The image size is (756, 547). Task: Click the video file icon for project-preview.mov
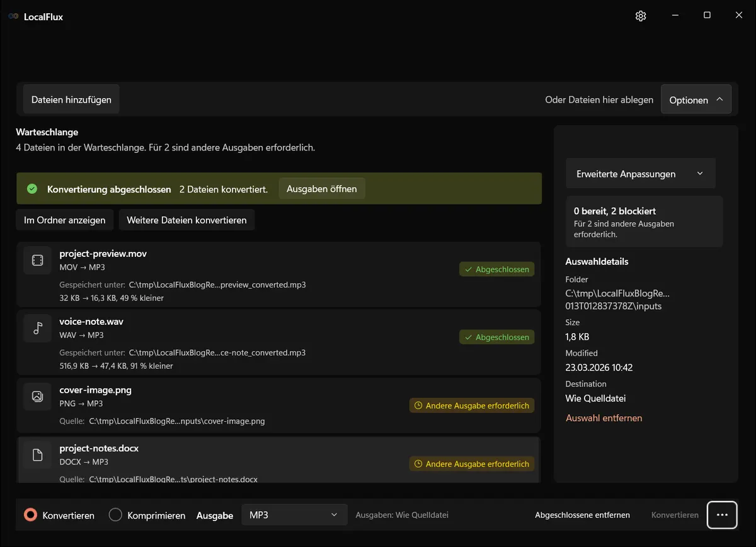pos(37,261)
